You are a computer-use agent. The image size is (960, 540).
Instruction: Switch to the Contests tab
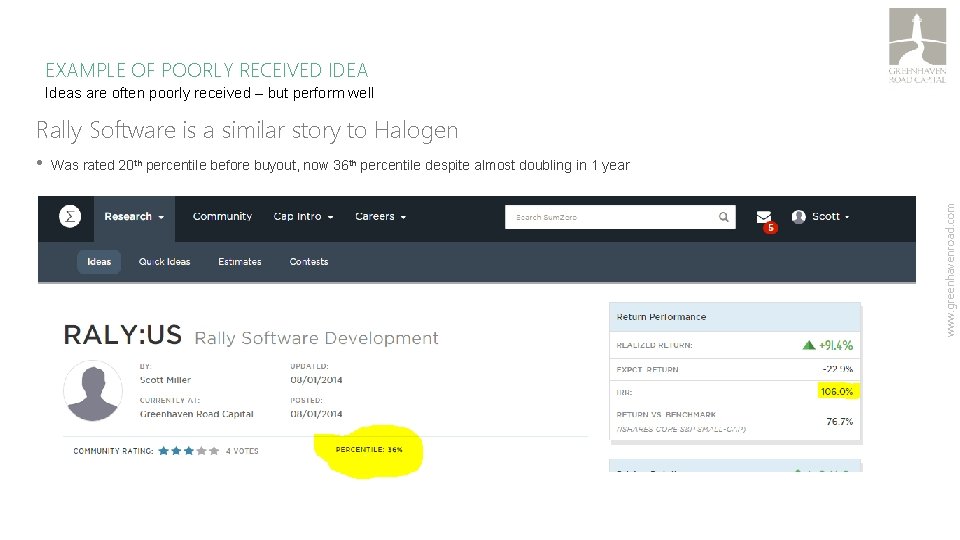click(x=309, y=261)
